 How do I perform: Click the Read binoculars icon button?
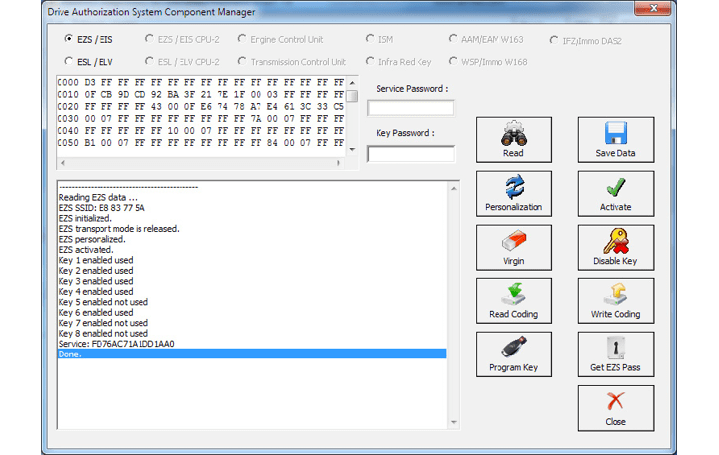pos(513,140)
